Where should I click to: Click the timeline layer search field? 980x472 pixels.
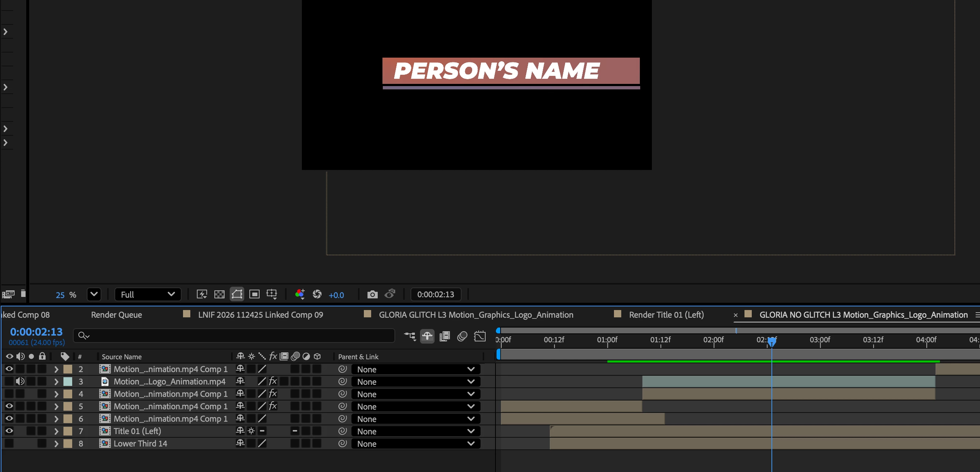coord(234,336)
